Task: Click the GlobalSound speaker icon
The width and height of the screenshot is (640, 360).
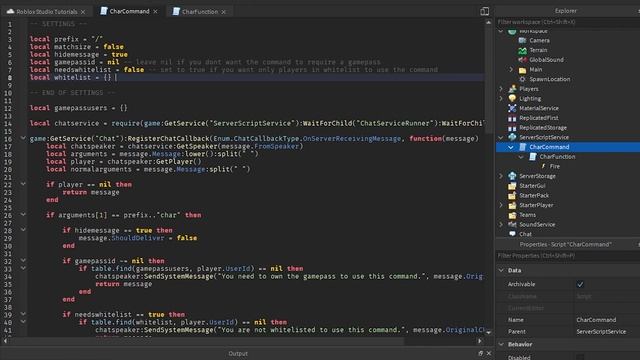Action: click(x=522, y=60)
